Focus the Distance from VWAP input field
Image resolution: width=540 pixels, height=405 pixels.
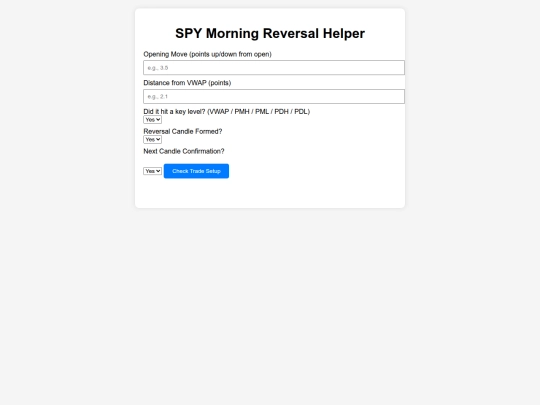click(x=274, y=96)
